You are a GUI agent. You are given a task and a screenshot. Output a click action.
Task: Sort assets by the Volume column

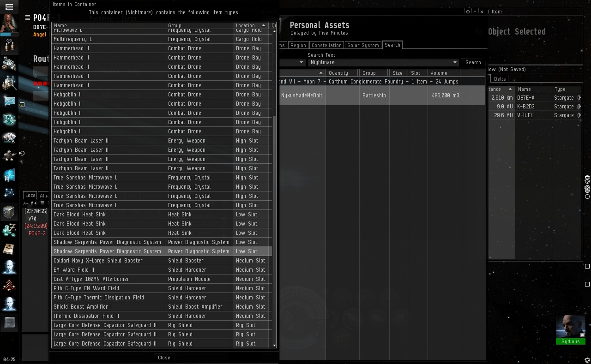444,73
